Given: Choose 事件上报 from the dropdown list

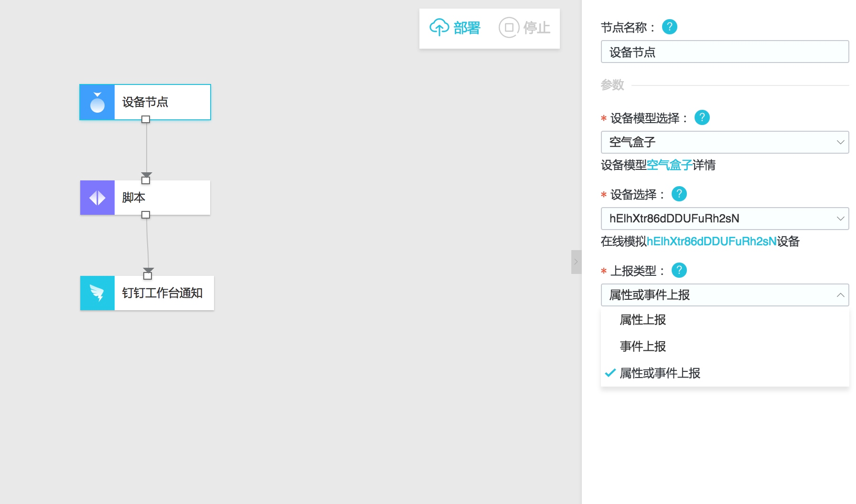Looking at the screenshot, I should point(725,346).
